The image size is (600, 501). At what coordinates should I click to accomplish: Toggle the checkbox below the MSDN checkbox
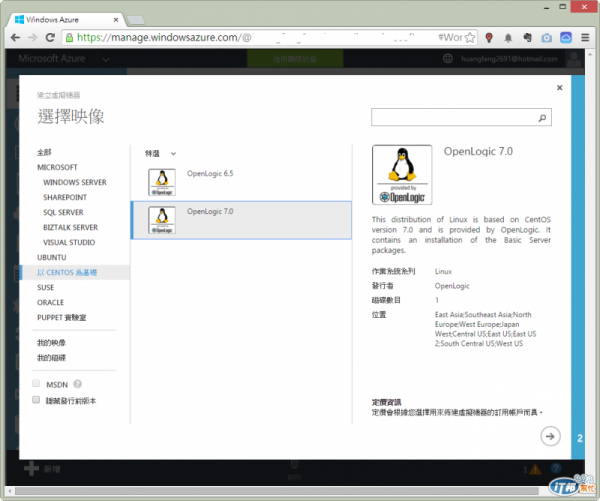coord(36,400)
